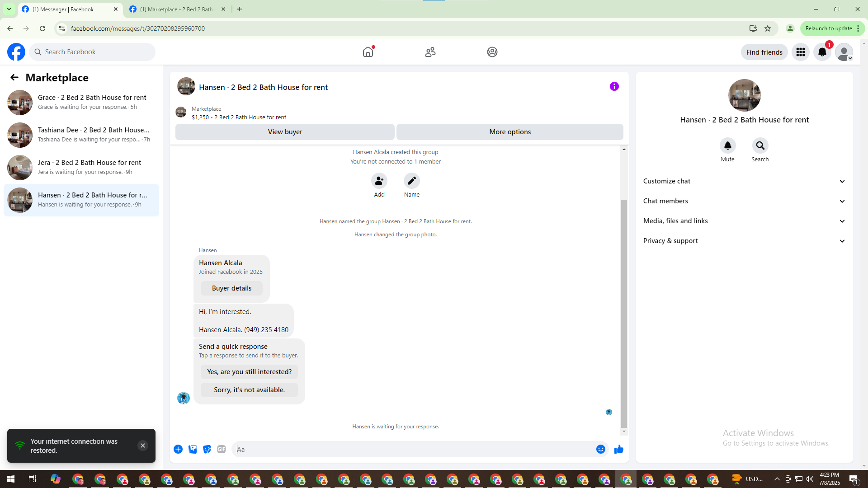Image resolution: width=868 pixels, height=488 pixels.
Task: Choose a GIF from the composer
Action: [x=221, y=449]
